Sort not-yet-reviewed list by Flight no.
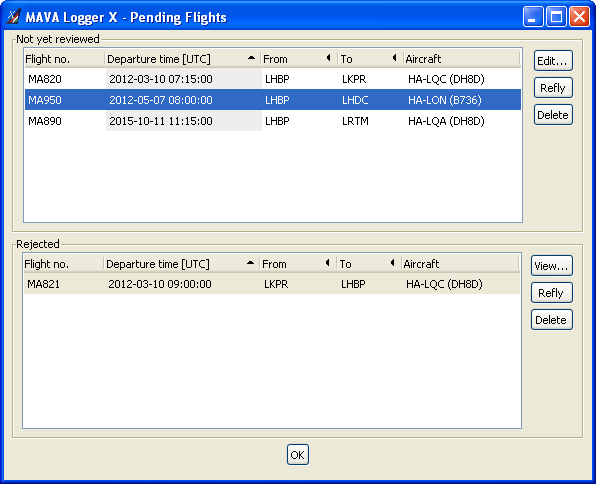 64,59
